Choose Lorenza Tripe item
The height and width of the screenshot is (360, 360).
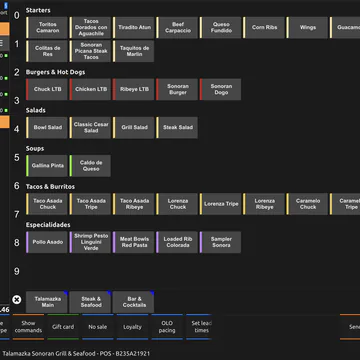[220, 204]
